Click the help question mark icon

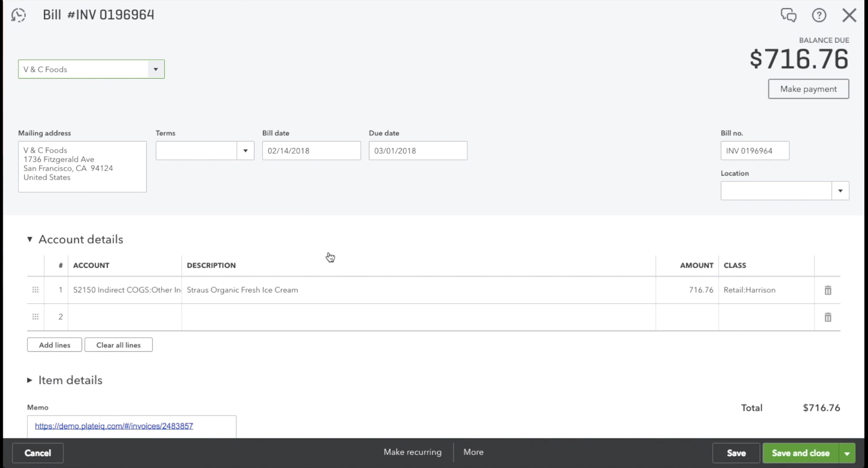(819, 15)
